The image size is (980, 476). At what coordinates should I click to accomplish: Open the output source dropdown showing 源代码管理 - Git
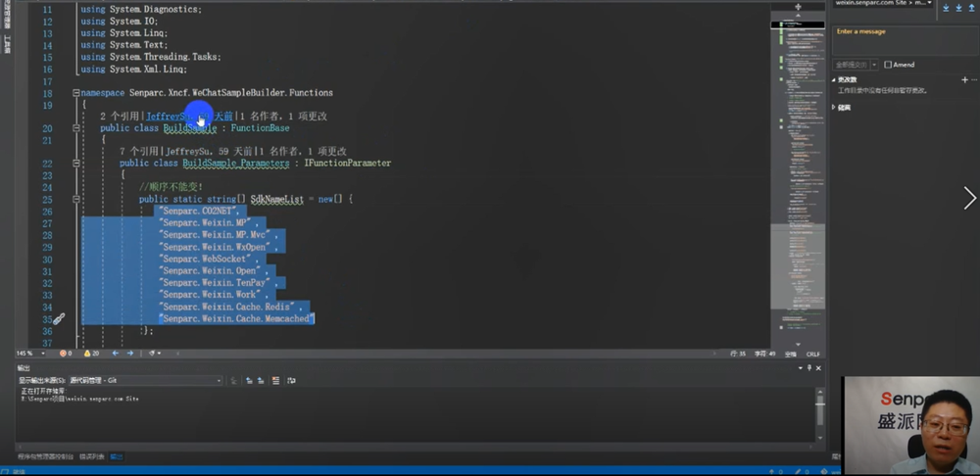[x=146, y=380]
